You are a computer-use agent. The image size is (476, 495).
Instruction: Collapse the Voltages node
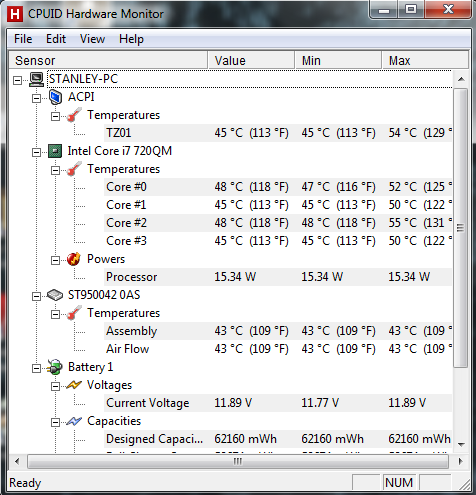tap(55, 386)
